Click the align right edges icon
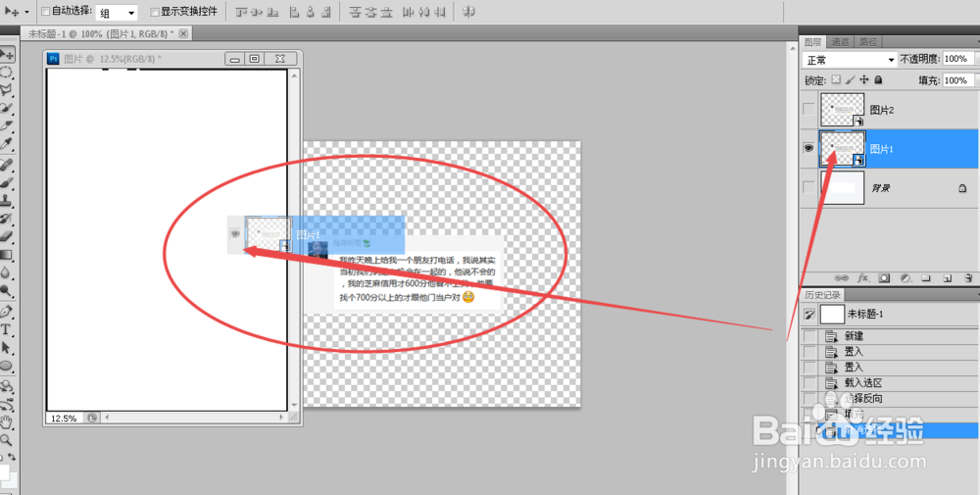Viewport: 980px width, 495px height. click(x=326, y=11)
